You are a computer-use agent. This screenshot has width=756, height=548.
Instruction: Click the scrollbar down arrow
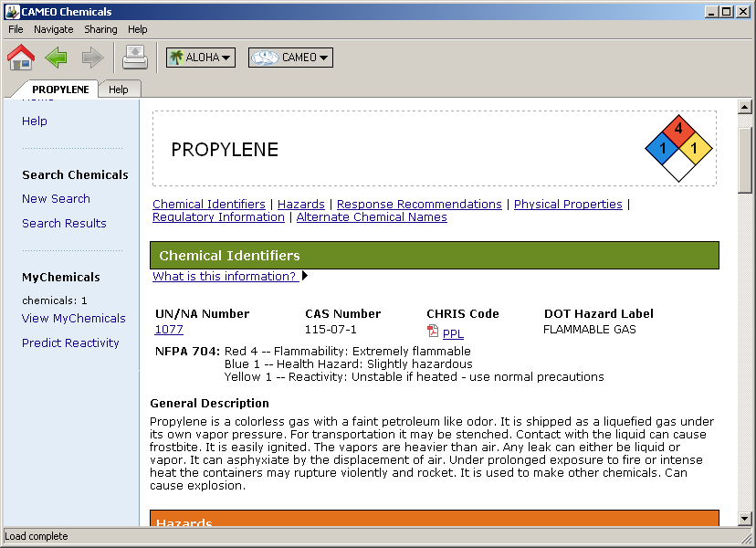(744, 519)
